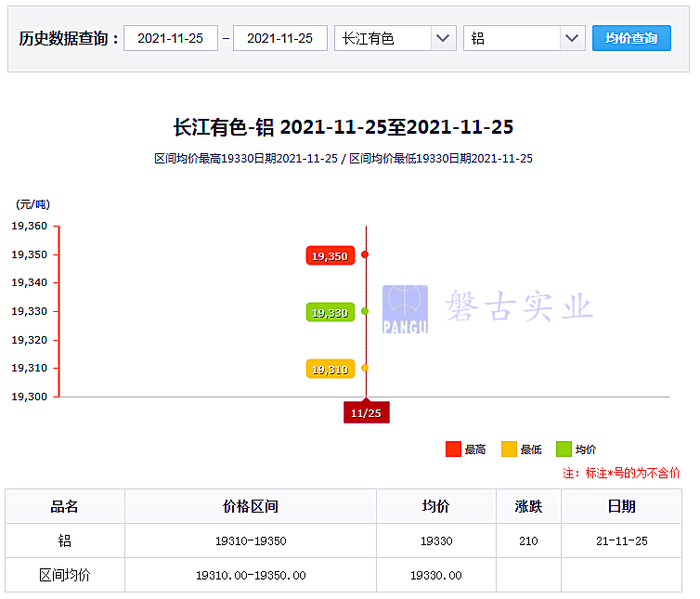Click the 210 change value cell

528,540
